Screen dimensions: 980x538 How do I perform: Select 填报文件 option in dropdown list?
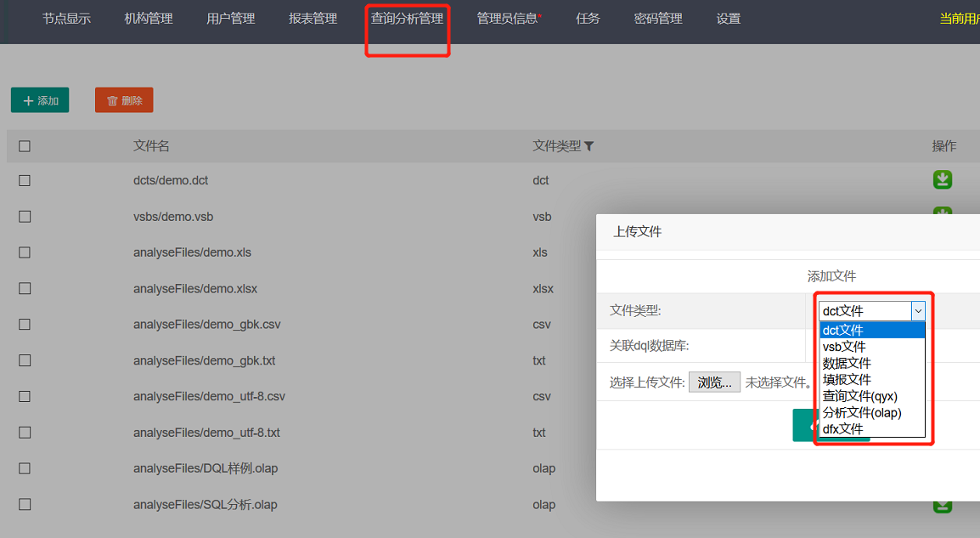click(872, 380)
